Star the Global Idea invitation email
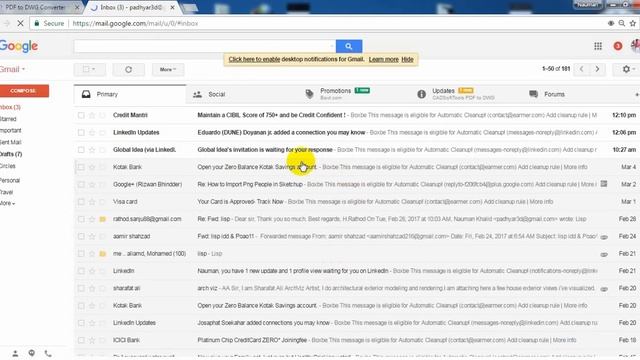Viewport: 640px width, 360px height. pyautogui.click(x=92, y=150)
